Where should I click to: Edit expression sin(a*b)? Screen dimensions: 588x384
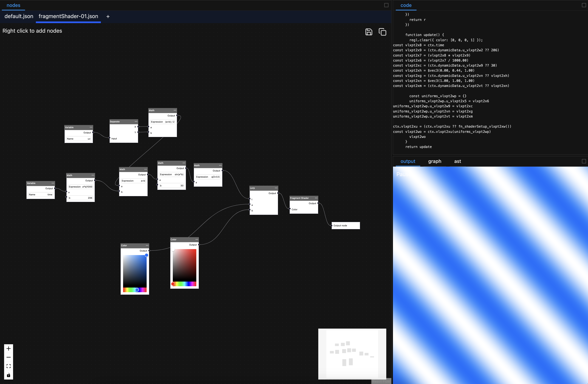[171, 174]
